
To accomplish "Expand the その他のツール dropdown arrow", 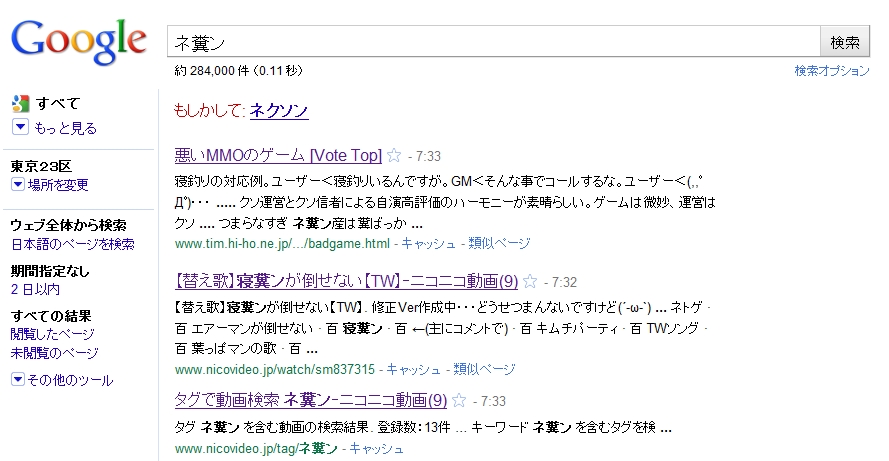I will (x=18, y=379).
